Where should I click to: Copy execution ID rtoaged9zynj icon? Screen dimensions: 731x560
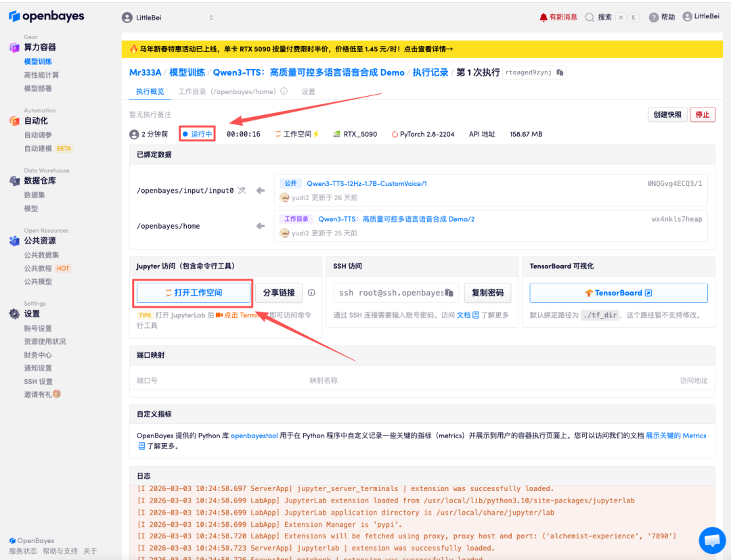pos(560,72)
